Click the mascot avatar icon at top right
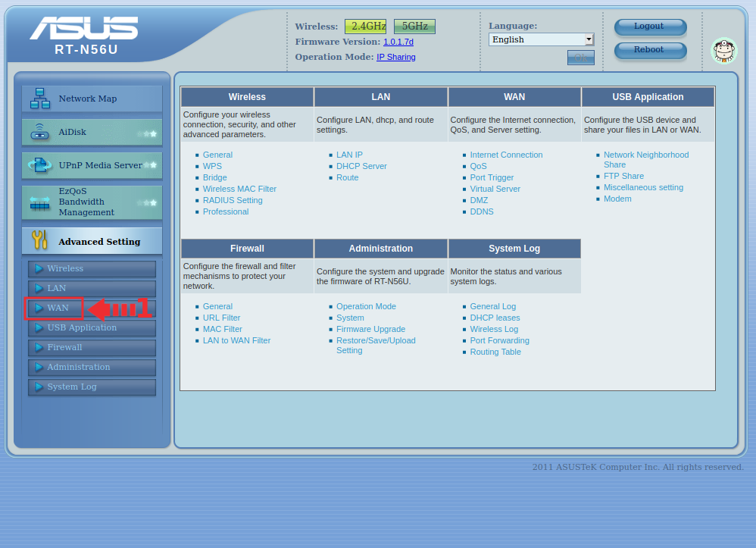Viewport: 756px width, 548px height. click(x=723, y=51)
